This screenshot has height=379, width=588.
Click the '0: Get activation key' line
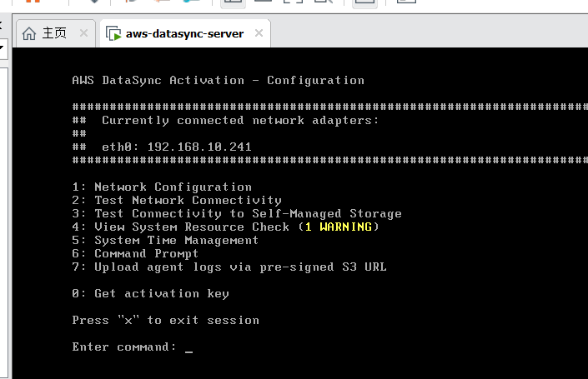(x=150, y=293)
